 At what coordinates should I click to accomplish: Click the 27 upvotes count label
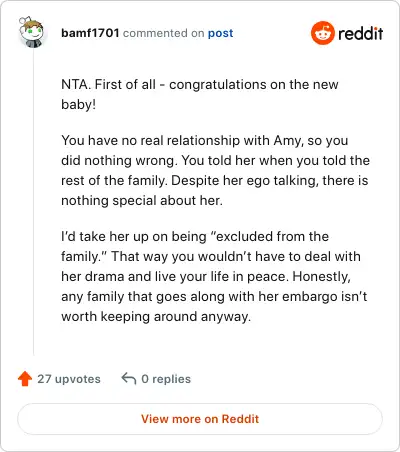tap(69, 379)
